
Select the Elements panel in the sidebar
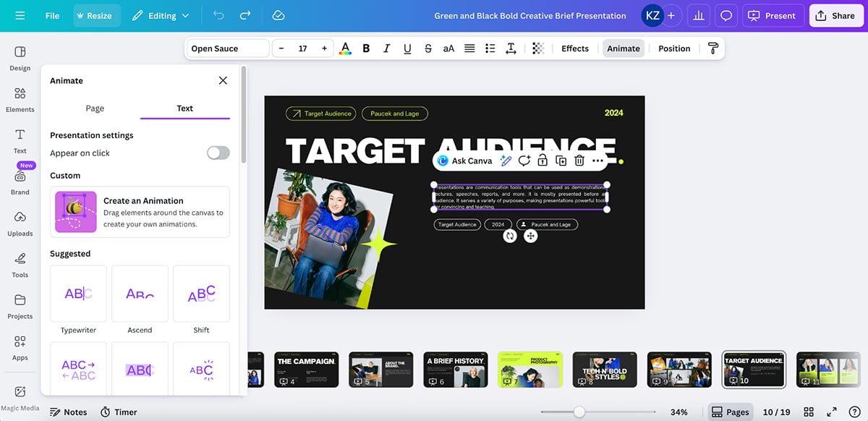[x=20, y=99]
